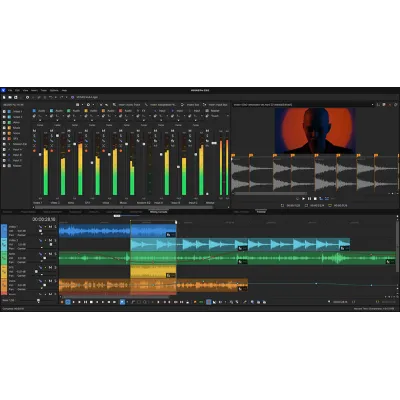The height and width of the screenshot is (400, 400).
Task: Switch to the Transitions tab
Action: (x=75, y=212)
